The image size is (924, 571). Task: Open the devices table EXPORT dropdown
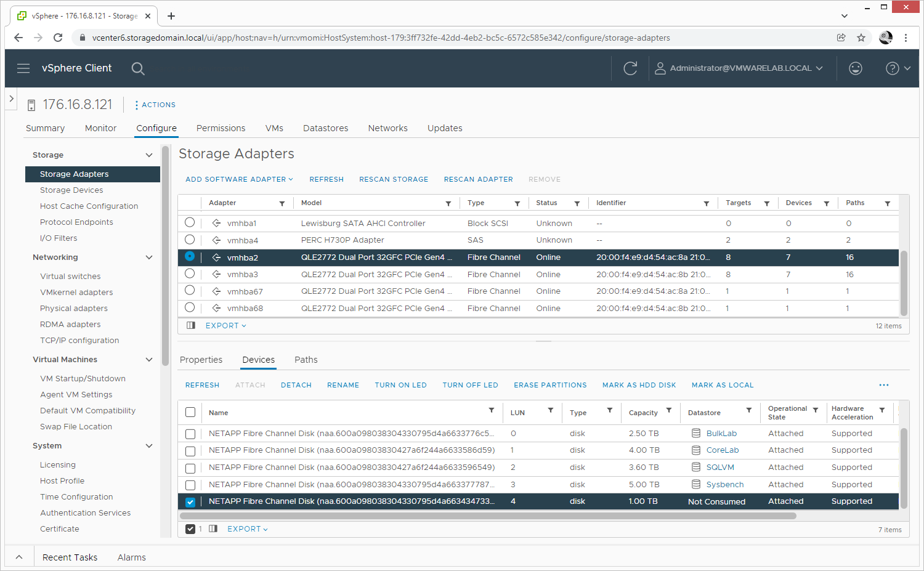(248, 529)
